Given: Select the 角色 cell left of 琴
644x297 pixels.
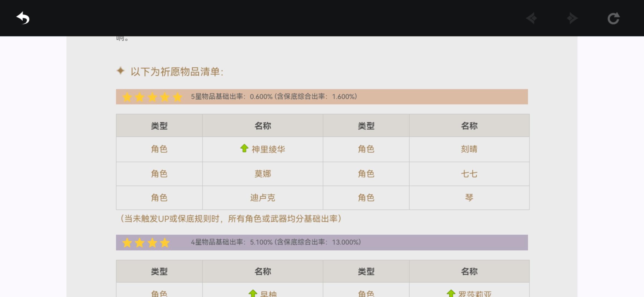Looking at the screenshot, I should [366, 198].
